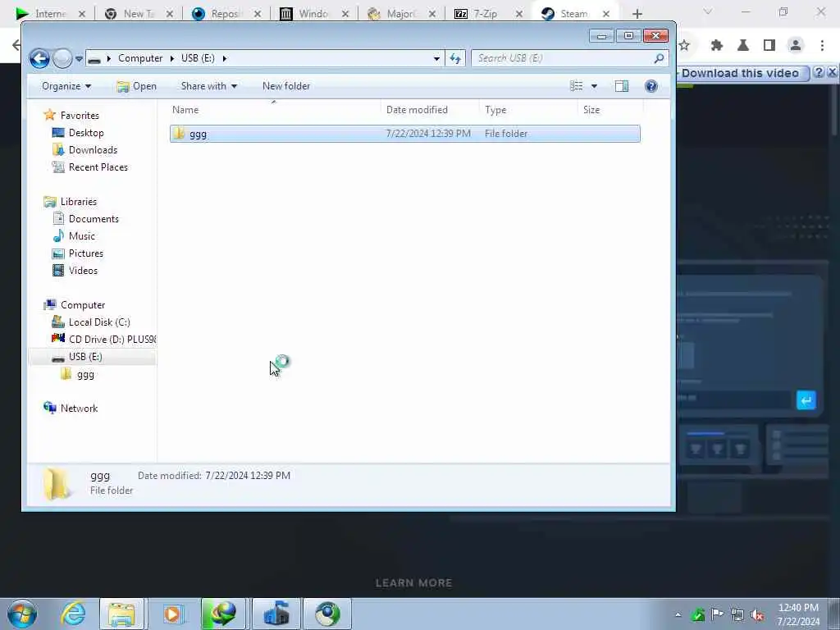
Task: Open Windows Media Player from taskbar
Action: [x=172, y=614]
